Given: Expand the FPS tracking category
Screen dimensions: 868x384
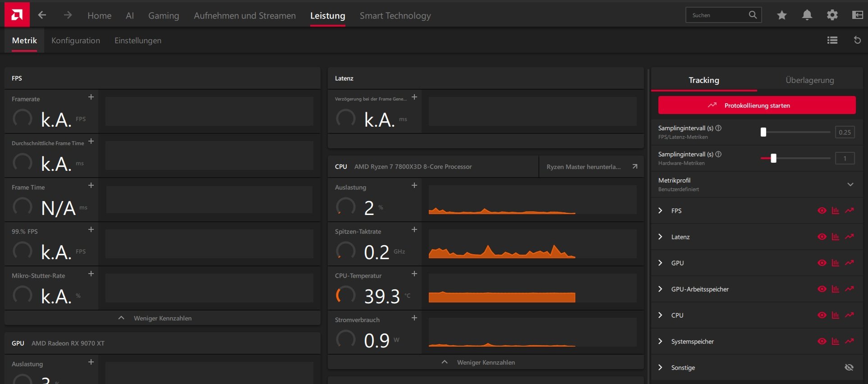Looking at the screenshot, I should [x=660, y=210].
